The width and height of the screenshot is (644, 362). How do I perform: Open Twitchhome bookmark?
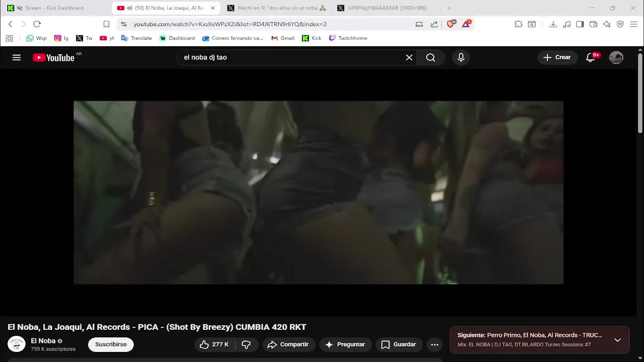(x=348, y=38)
